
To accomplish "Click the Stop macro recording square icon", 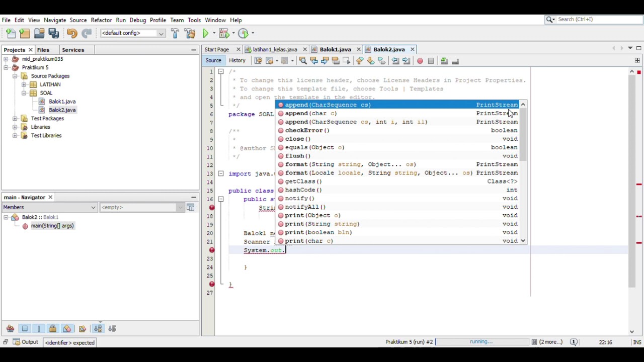I will (431, 61).
